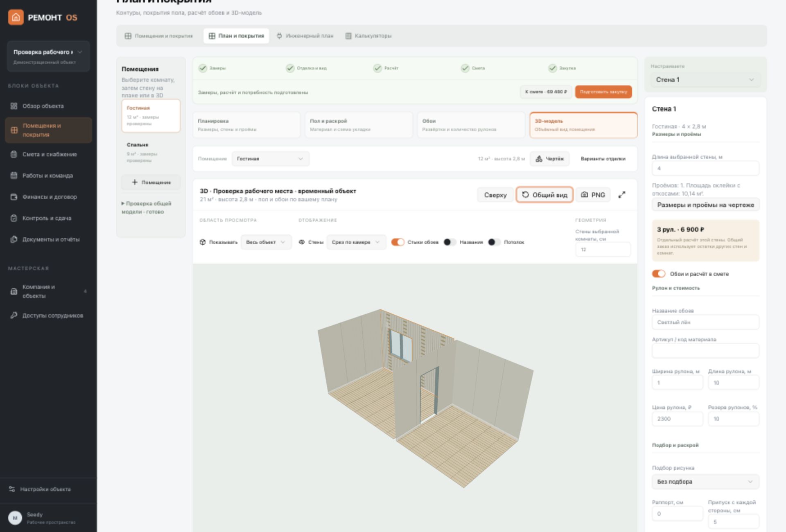
Task: Switch to Общий вид rotation view
Action: pos(544,195)
